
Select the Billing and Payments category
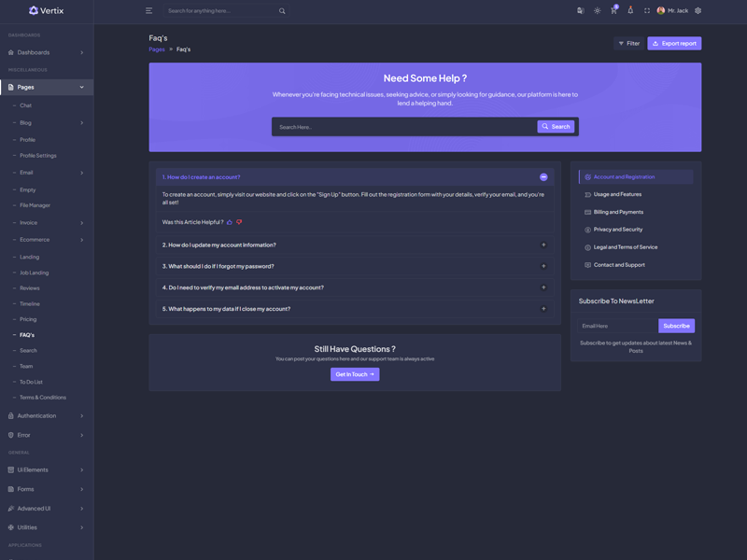(x=618, y=212)
